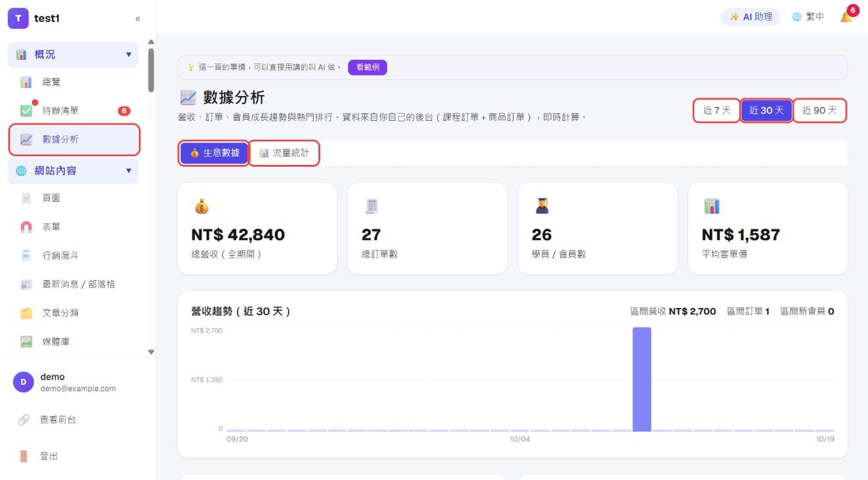Viewport: 868px width, 480px height.
Task: Click the 行銷漏斗 icon in the sidebar
Action: tap(26, 255)
